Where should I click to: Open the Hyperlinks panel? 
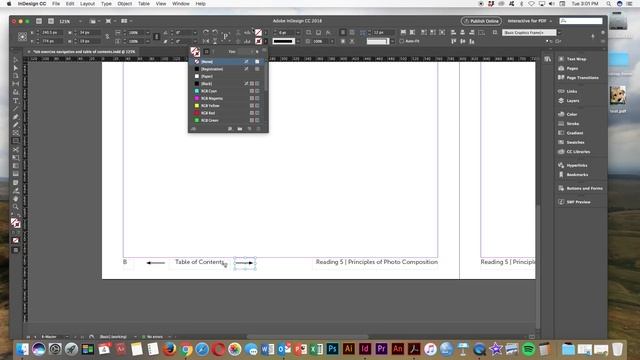pyautogui.click(x=577, y=166)
